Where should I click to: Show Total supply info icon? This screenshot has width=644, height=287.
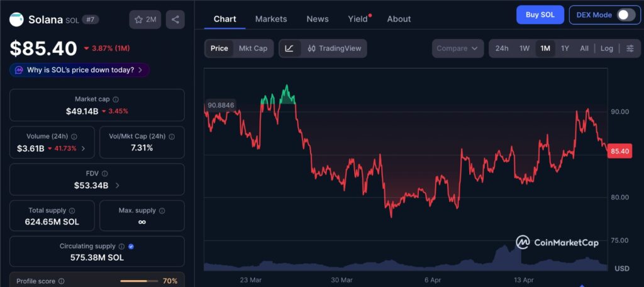point(72,210)
